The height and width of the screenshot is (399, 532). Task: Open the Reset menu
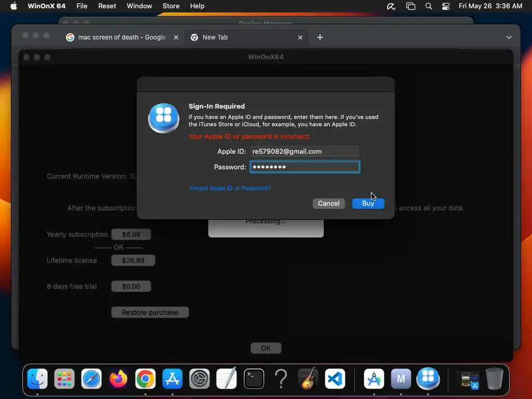pos(107,6)
